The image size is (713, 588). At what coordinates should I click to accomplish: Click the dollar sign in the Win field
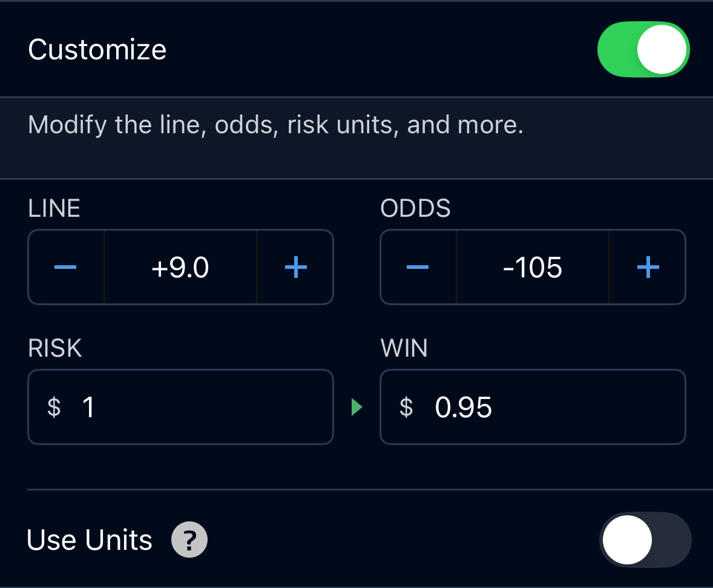pos(407,407)
